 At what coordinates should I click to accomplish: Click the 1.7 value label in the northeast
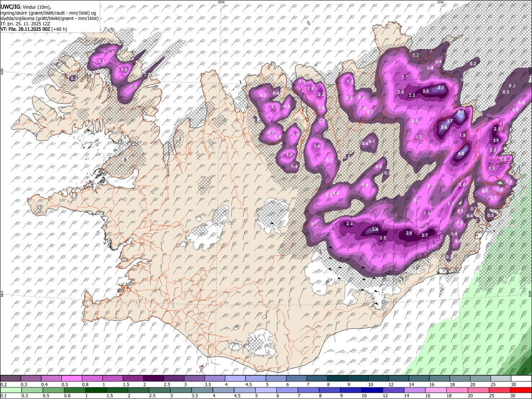405,77
